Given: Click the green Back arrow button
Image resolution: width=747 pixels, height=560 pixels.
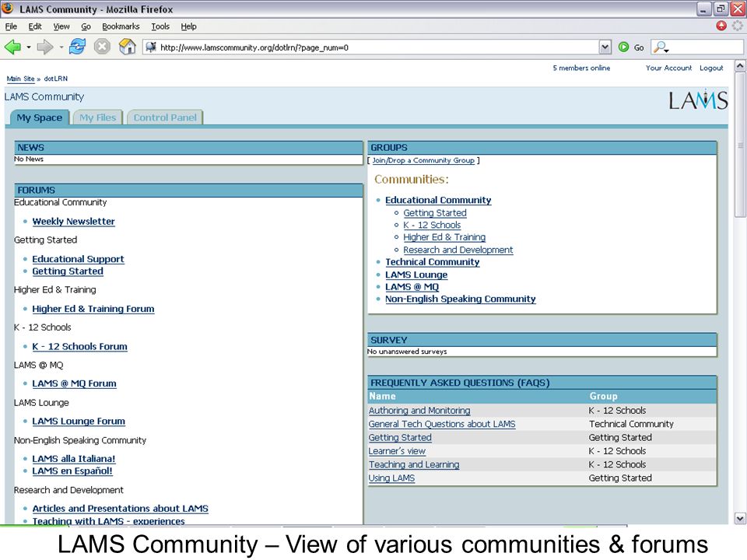Looking at the screenshot, I should [13, 47].
